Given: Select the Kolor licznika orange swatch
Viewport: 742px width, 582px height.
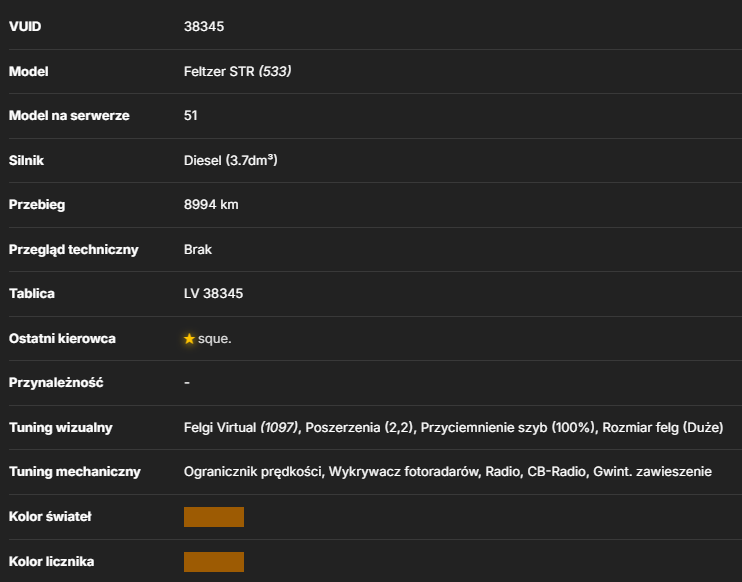Looking at the screenshot, I should point(214,562).
